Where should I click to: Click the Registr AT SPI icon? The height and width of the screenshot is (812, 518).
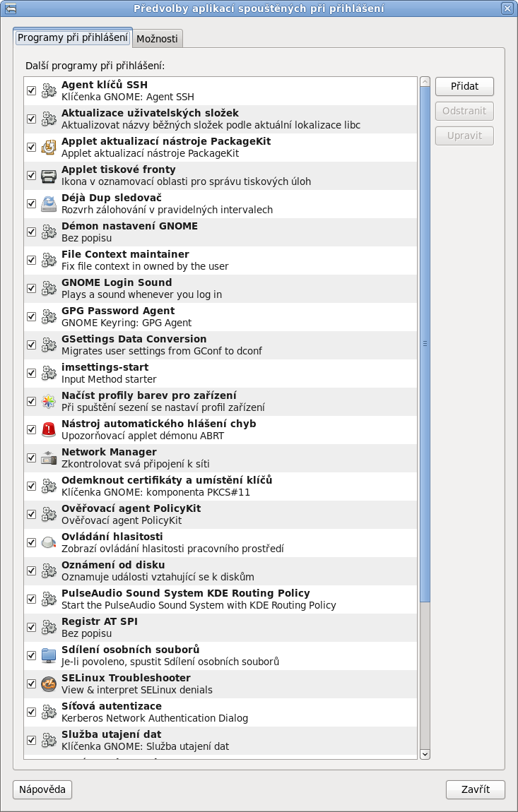pos(49,627)
